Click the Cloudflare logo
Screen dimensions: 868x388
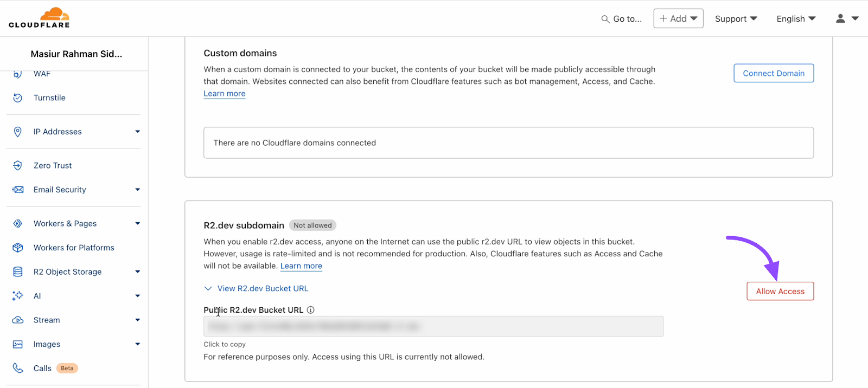(39, 18)
